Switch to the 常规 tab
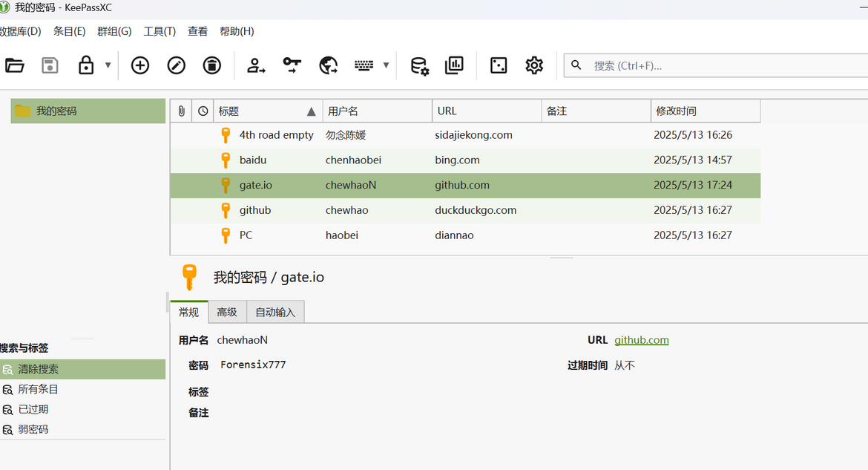The image size is (868, 470). [x=188, y=312]
